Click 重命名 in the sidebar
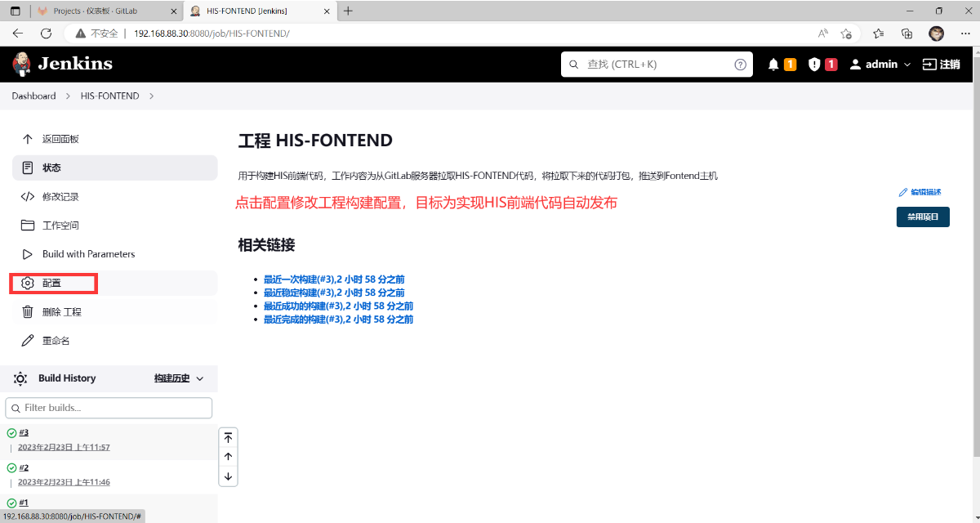This screenshot has width=980, height=523. pyautogui.click(x=114, y=340)
